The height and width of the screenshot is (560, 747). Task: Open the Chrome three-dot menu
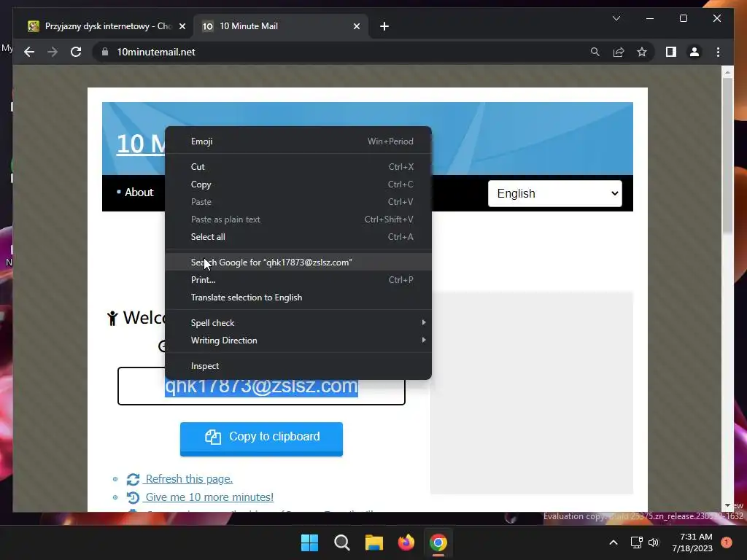[718, 52]
